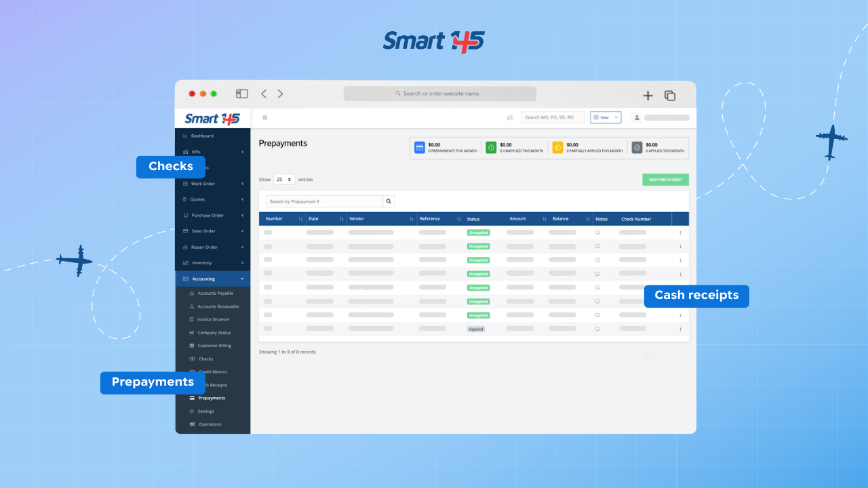Viewport: 868px width, 488px height.
Task: Expand the Sales Order menu chevron
Action: click(x=242, y=231)
